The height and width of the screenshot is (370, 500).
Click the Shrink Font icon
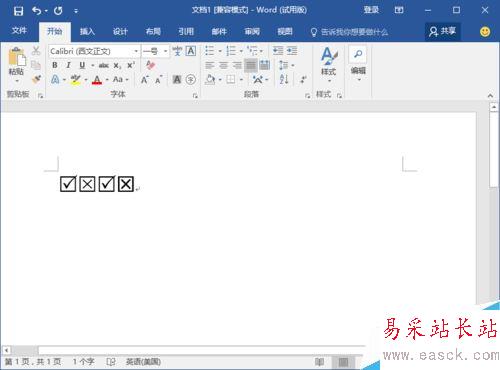[x=158, y=80]
